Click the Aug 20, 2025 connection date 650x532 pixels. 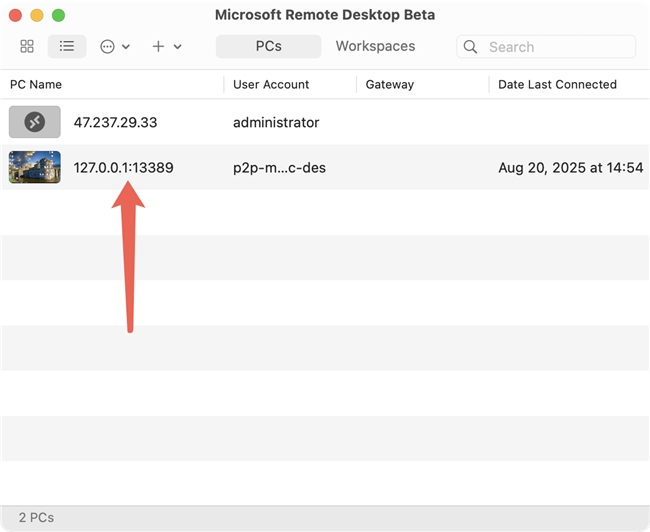[570, 168]
